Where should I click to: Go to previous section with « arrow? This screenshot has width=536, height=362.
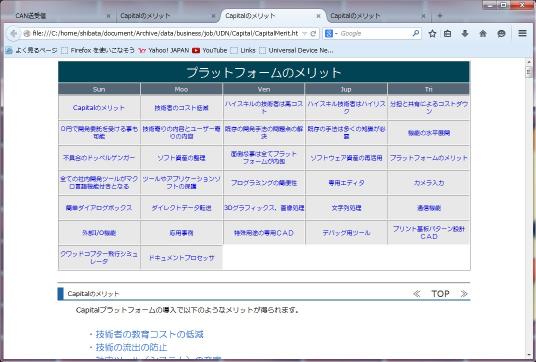[416, 294]
